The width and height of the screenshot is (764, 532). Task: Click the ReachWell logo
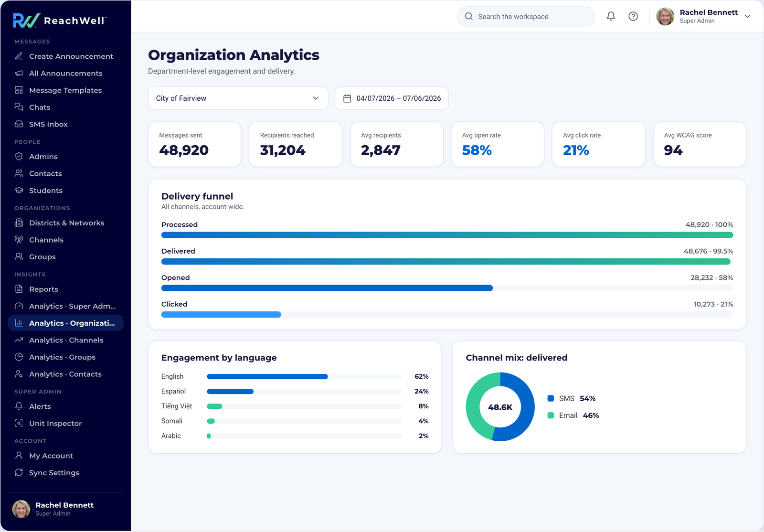pos(60,20)
